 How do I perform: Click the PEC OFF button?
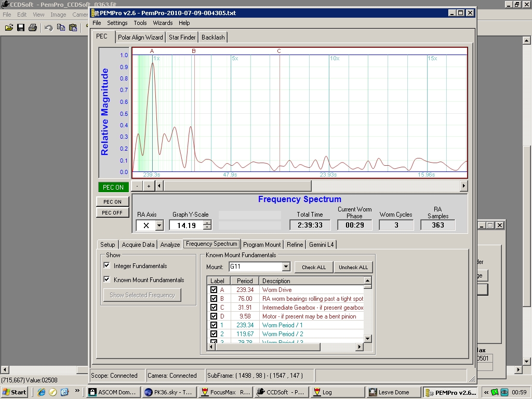[x=112, y=212]
